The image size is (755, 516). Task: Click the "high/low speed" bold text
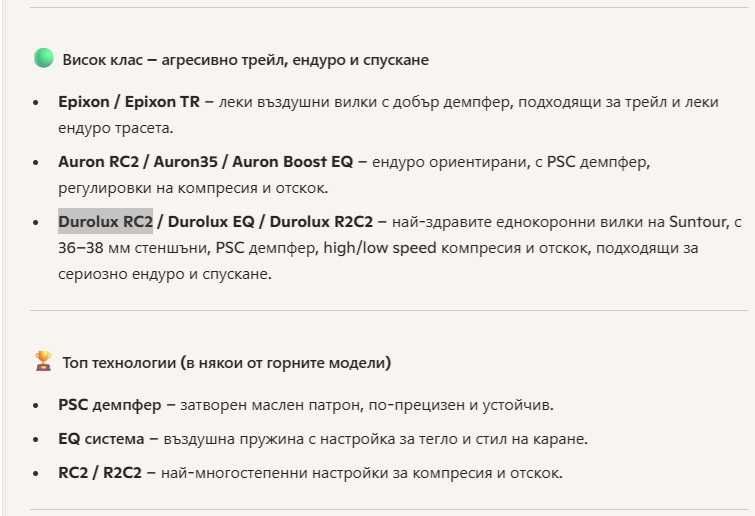pyautogui.click(x=388, y=247)
